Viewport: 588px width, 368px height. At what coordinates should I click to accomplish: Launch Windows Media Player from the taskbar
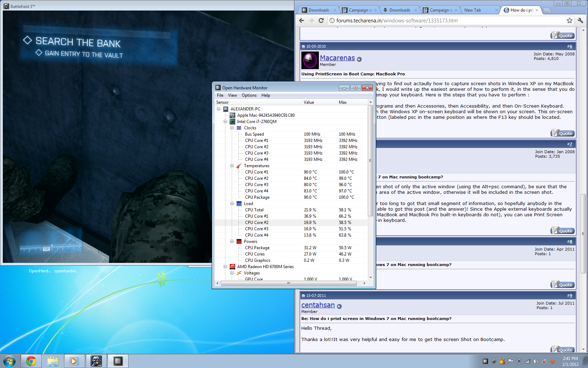(74, 361)
